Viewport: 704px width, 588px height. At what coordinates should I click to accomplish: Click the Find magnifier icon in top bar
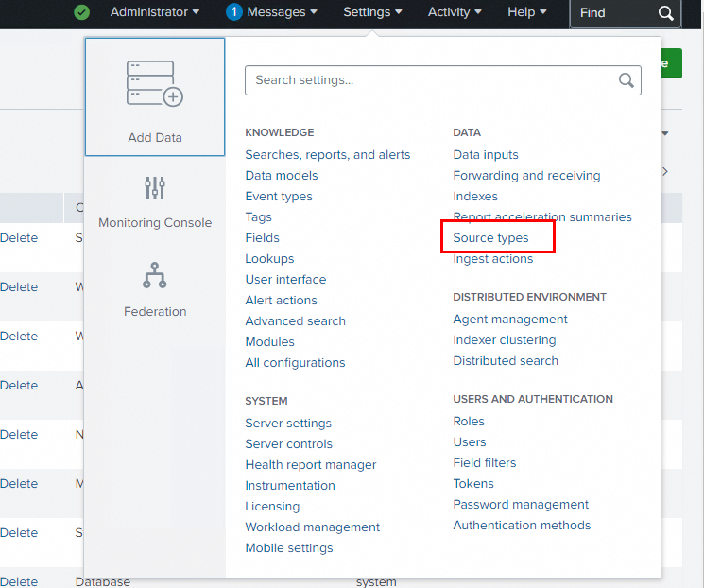[x=666, y=13]
